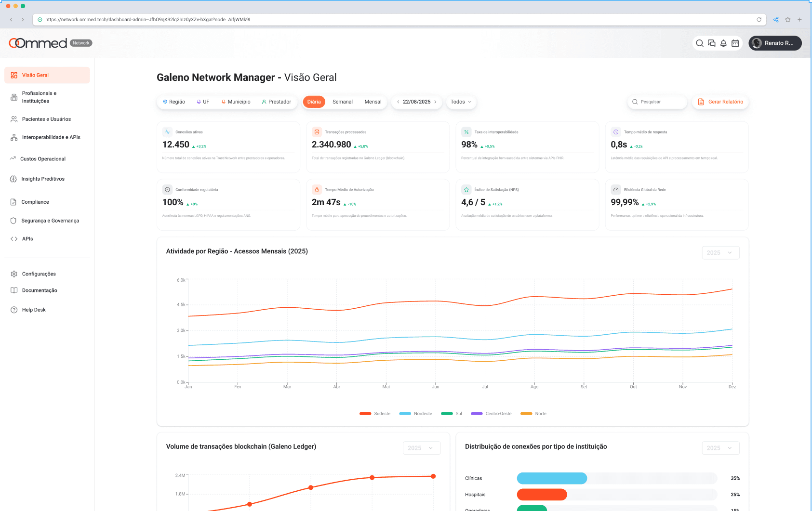This screenshot has height=511, width=812.
Task: Open the year dropdown on Atividade por Região
Action: click(720, 253)
